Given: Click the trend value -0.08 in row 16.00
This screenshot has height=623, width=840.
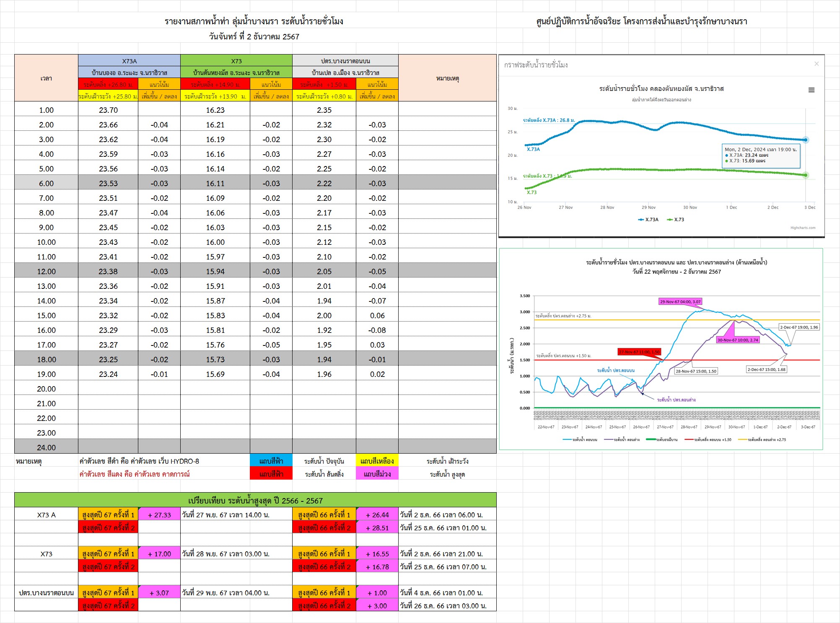Looking at the screenshot, I should pyautogui.click(x=377, y=330).
